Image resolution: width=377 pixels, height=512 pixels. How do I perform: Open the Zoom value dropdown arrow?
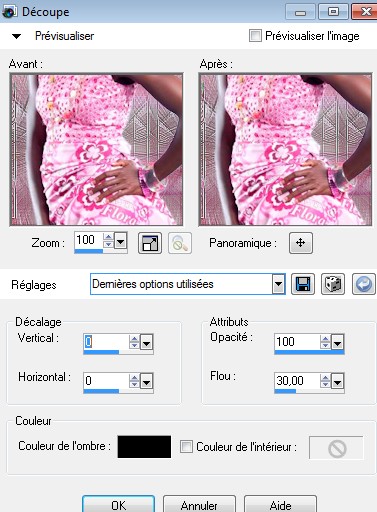pyautogui.click(x=120, y=240)
